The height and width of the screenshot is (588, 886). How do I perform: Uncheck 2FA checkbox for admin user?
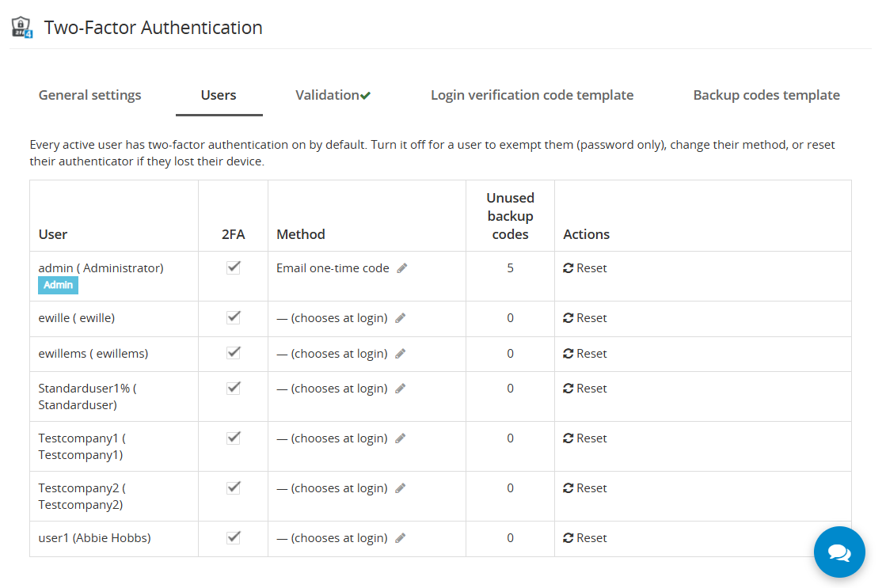[x=234, y=267]
